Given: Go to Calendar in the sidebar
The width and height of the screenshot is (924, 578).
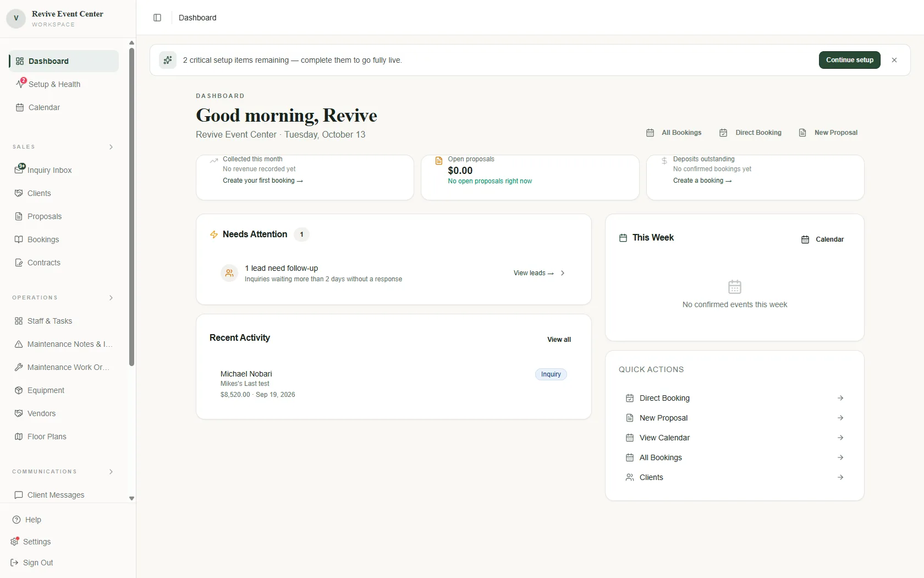Looking at the screenshot, I should (64, 107).
